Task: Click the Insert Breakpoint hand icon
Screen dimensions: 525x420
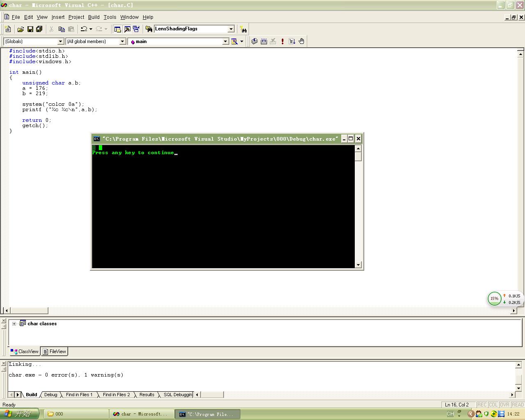Action: click(301, 41)
